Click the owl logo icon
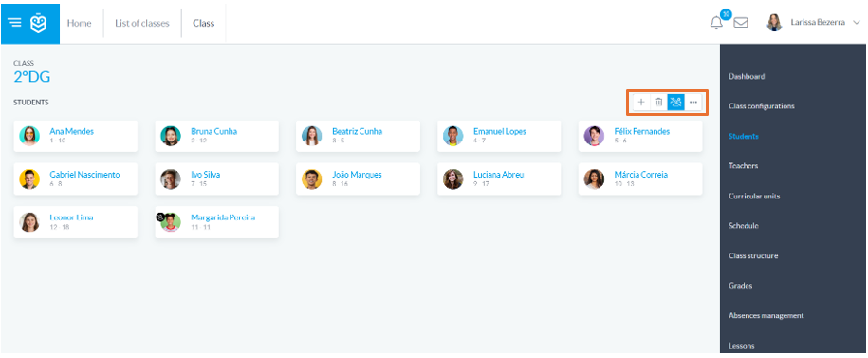This screenshot has width=868, height=358. 38,23
